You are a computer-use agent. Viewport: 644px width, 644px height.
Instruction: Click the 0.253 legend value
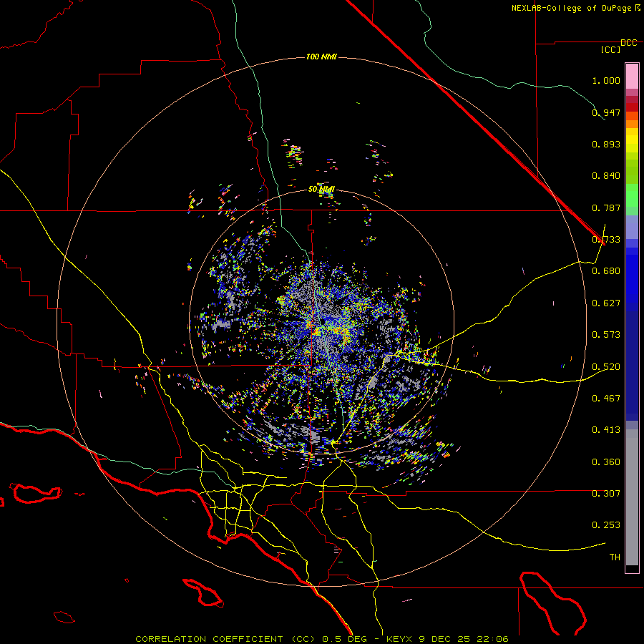606,525
